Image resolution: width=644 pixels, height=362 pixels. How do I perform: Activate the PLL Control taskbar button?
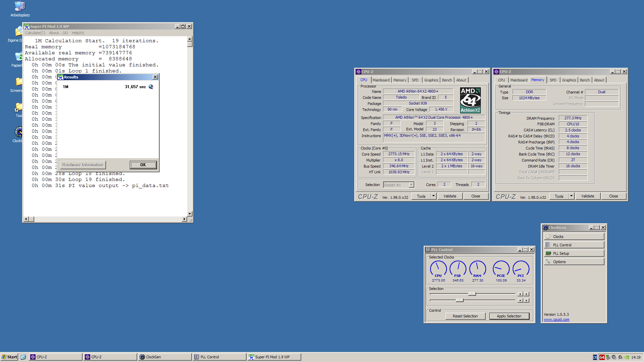[x=219, y=357]
